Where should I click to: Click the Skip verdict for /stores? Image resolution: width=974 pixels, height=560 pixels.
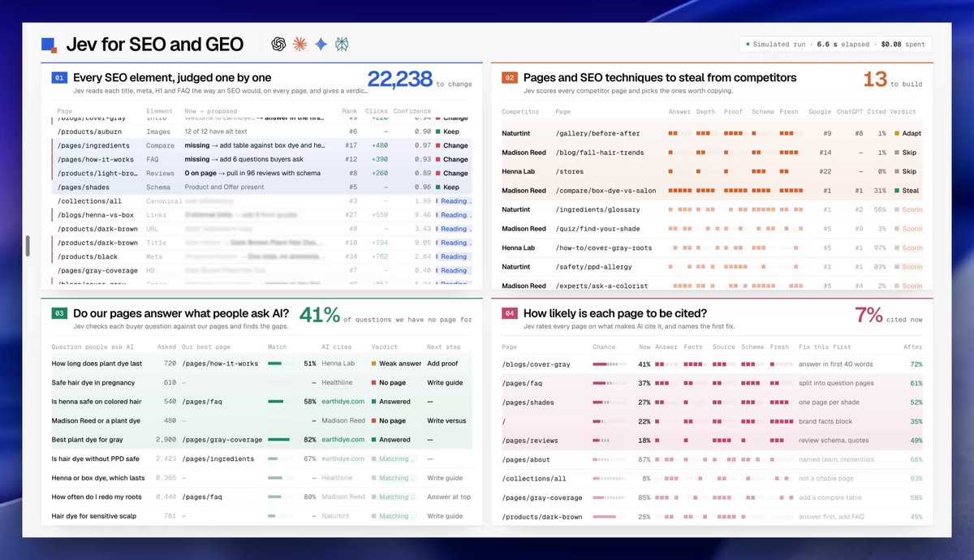905,172
